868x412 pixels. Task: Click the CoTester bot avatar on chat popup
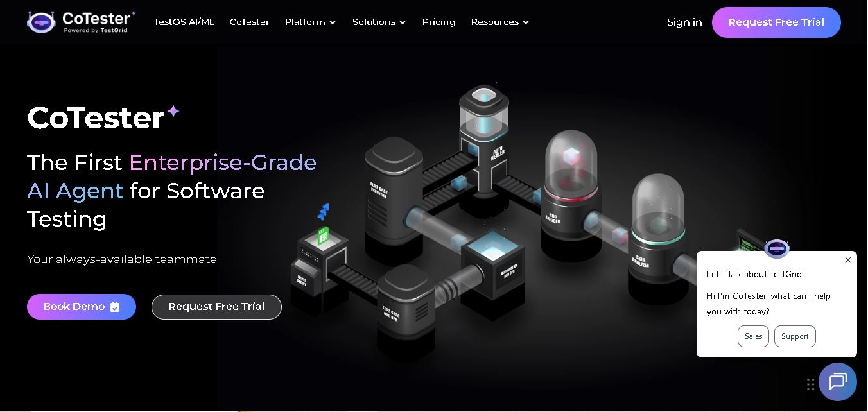point(777,248)
